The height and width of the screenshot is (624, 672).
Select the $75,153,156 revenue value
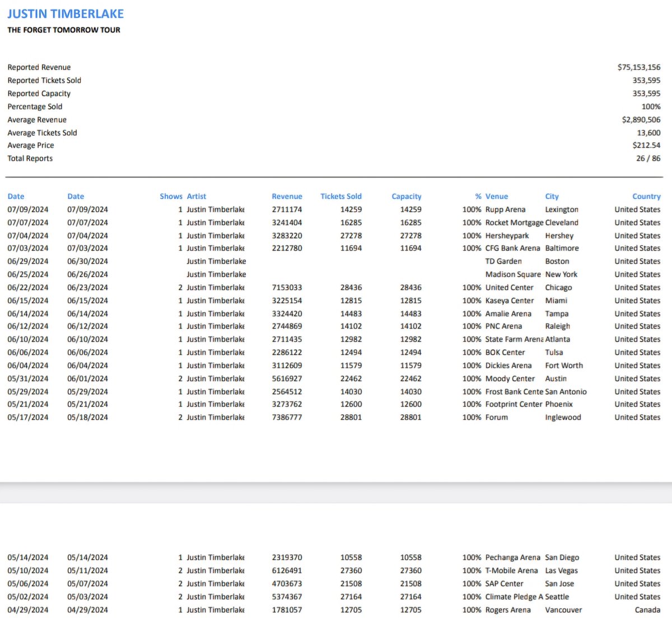pyautogui.click(x=639, y=67)
